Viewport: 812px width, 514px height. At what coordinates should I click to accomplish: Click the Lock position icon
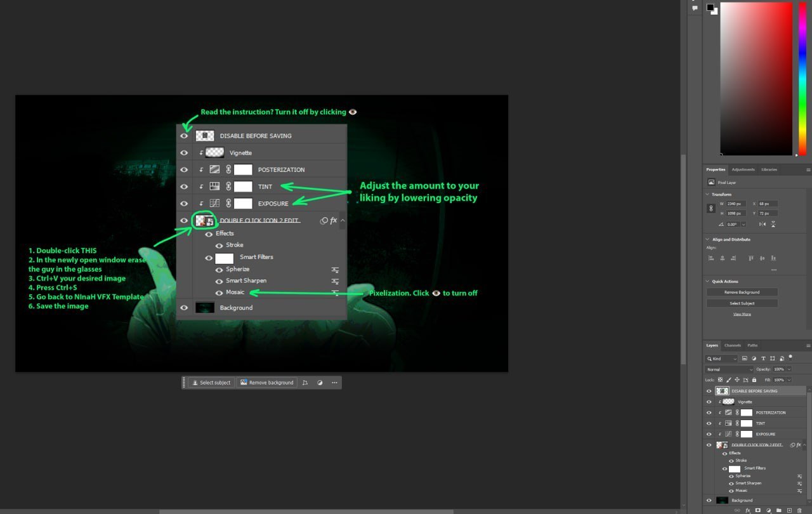(737, 379)
